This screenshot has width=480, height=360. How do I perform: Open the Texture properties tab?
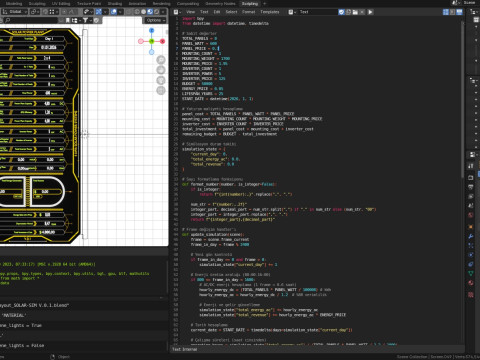click(x=471, y=295)
